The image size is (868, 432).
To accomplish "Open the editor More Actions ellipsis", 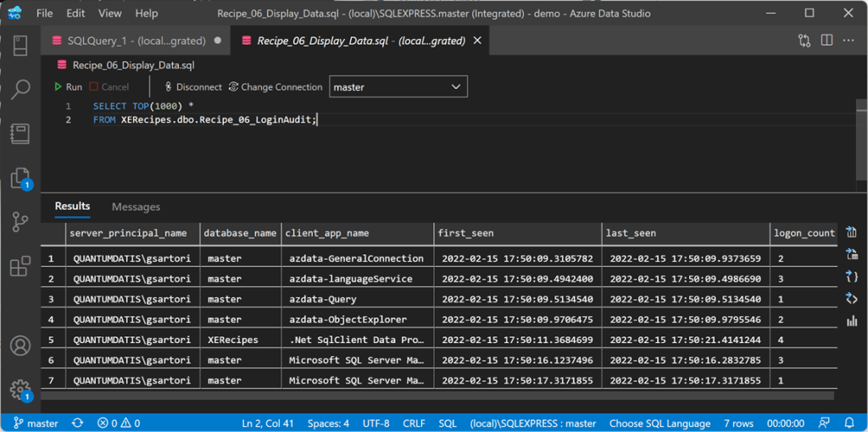I will tap(849, 41).
